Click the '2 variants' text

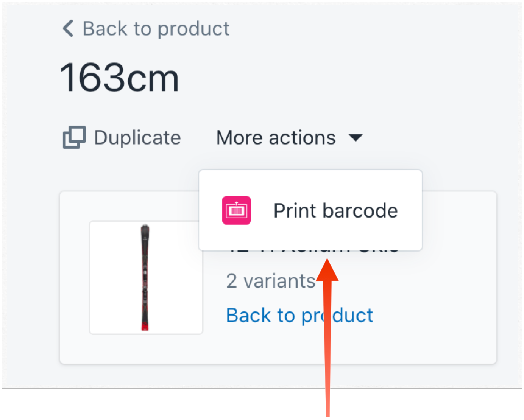coord(270,281)
